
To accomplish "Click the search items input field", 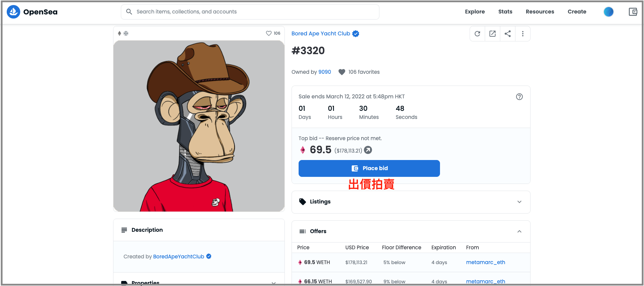I will coord(250,12).
